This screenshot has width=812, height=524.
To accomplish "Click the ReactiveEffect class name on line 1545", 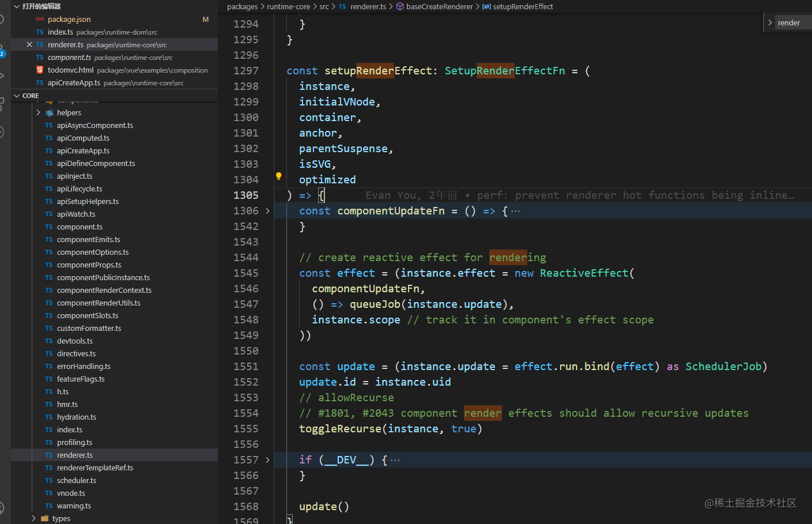I will click(584, 273).
